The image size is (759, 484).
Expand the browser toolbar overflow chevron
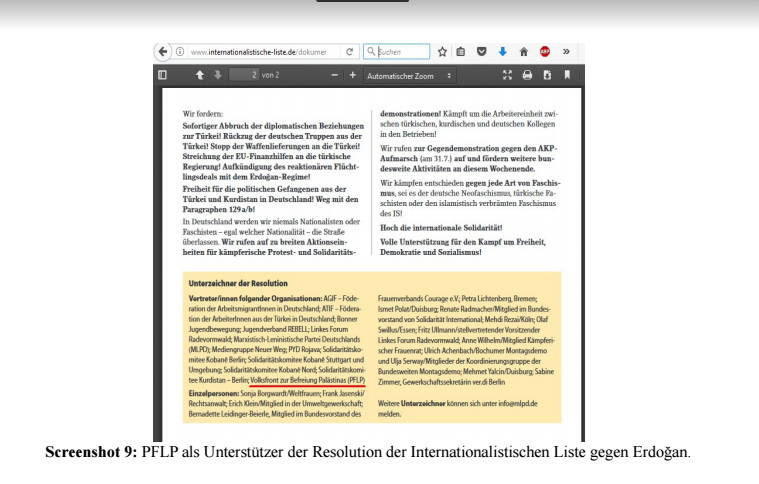[x=566, y=51]
